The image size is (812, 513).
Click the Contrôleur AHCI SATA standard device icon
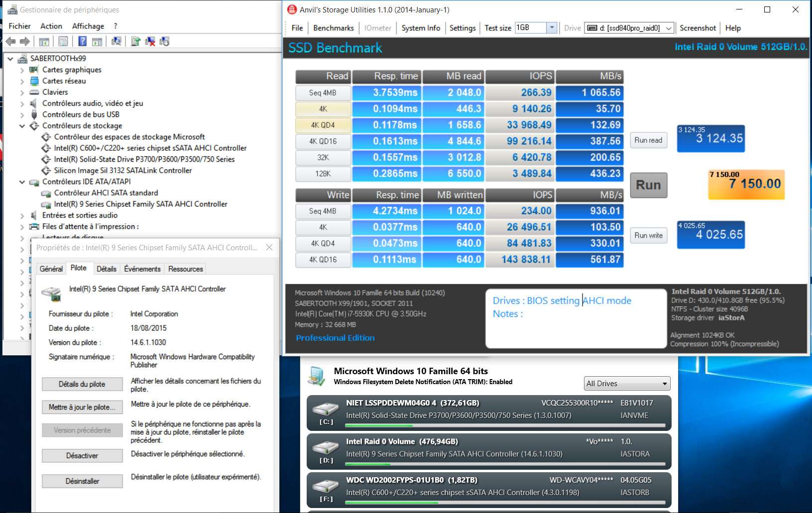46,193
